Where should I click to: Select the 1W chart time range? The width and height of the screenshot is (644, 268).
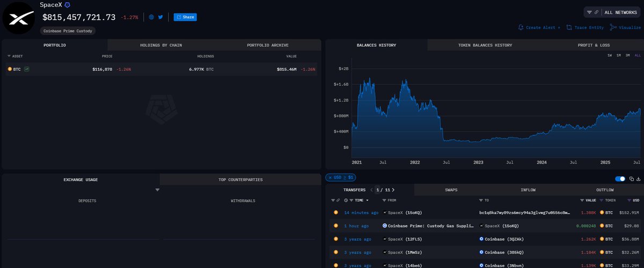click(609, 55)
